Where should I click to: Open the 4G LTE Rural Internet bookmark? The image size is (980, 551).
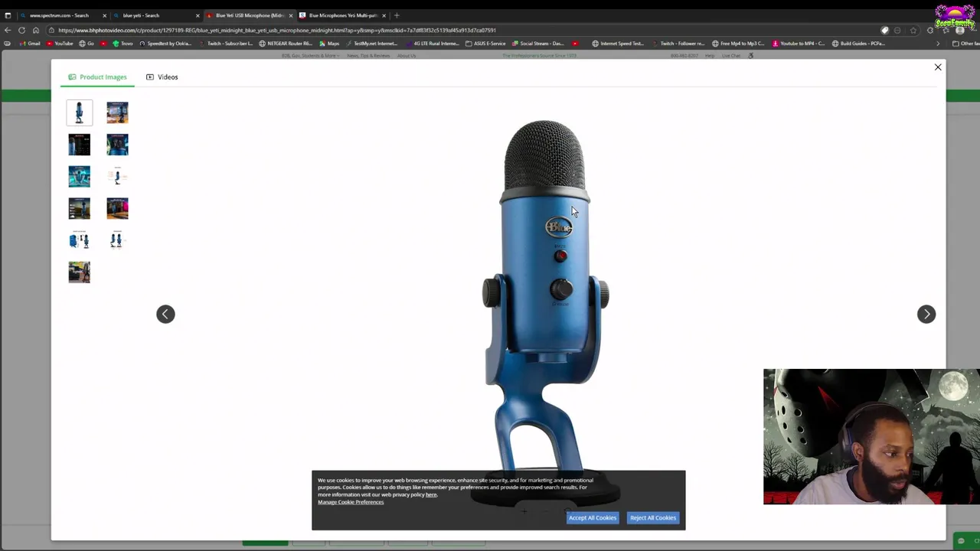pos(432,44)
